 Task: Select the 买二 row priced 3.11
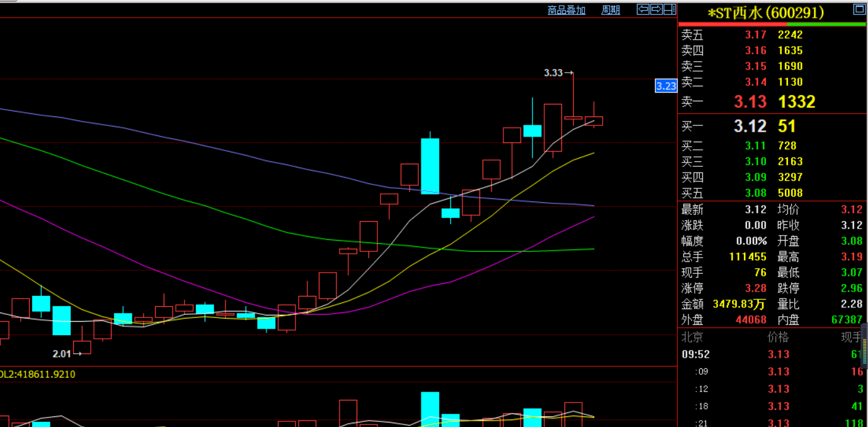772,145
